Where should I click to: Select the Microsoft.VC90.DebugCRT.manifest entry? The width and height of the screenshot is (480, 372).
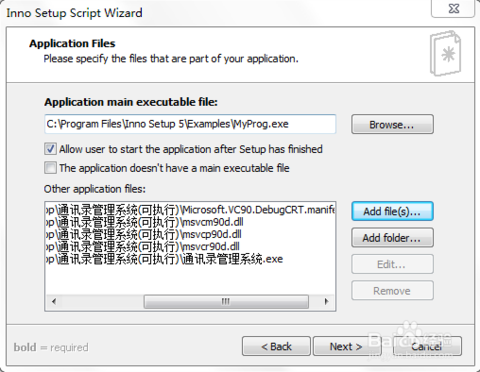coord(190,210)
